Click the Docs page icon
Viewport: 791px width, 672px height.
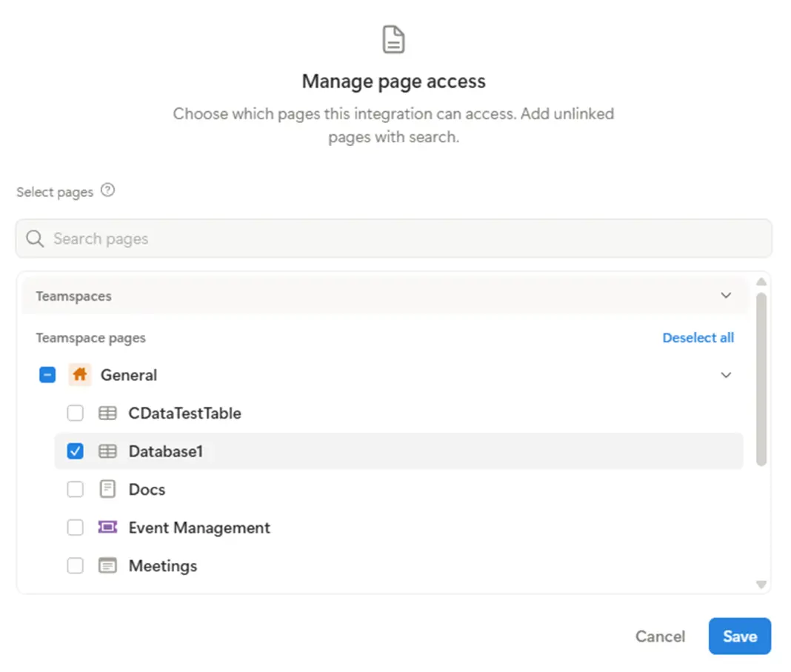pos(107,490)
